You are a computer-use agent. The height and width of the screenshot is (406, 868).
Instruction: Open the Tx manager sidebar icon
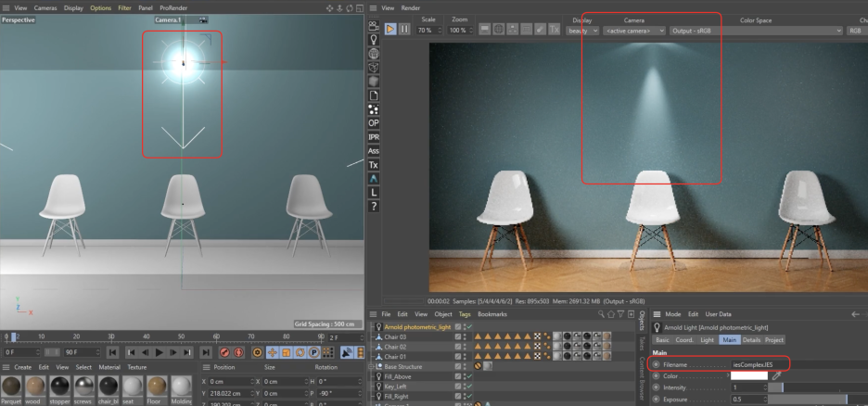[374, 165]
